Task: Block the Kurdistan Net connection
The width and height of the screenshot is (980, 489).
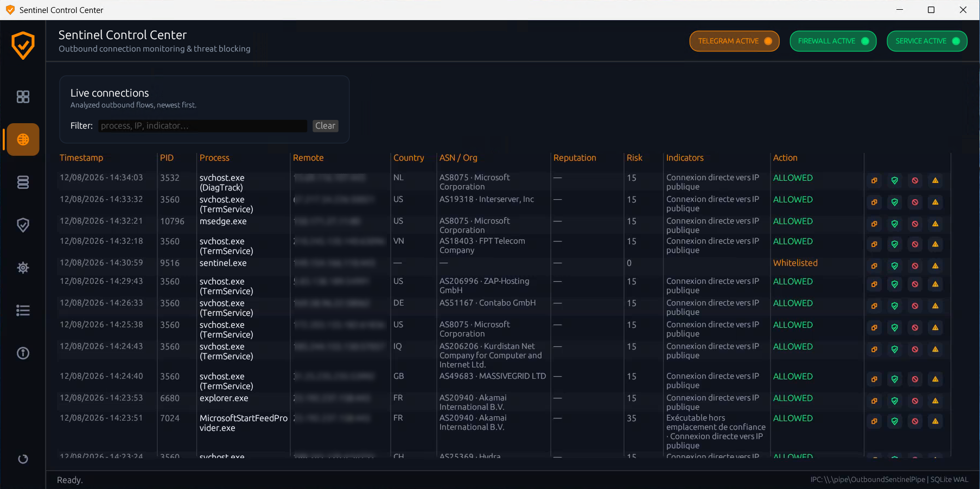Action: tap(915, 350)
